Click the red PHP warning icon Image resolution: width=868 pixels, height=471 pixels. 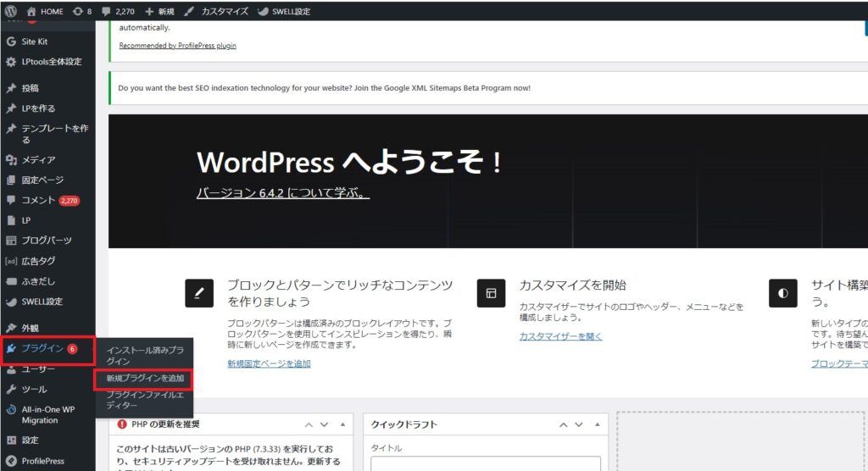[122, 424]
